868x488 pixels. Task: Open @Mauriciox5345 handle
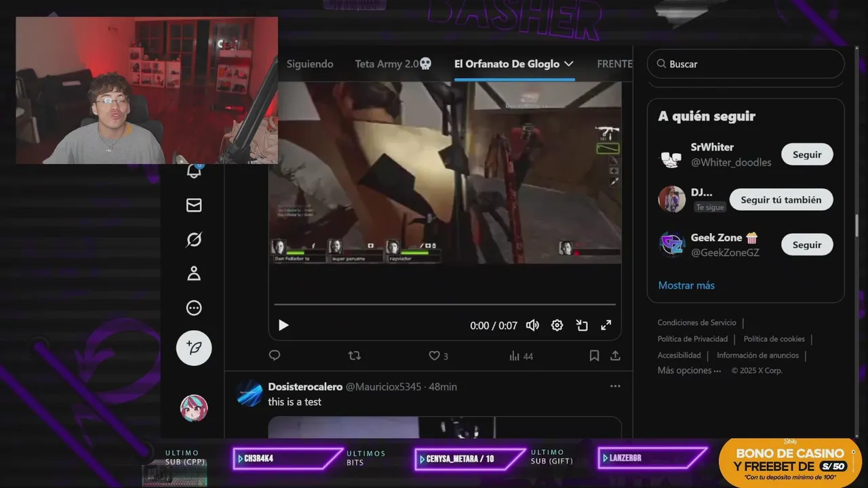383,386
